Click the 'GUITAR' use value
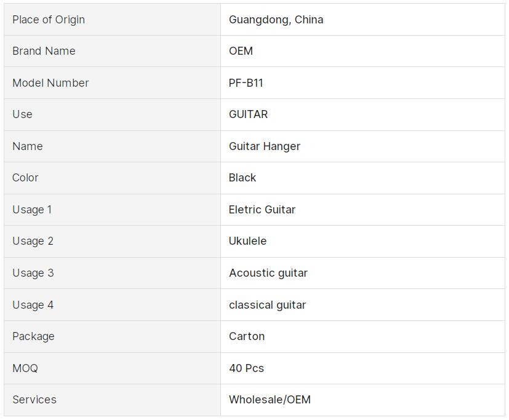Viewport: 509px width, 420px height. point(248,114)
